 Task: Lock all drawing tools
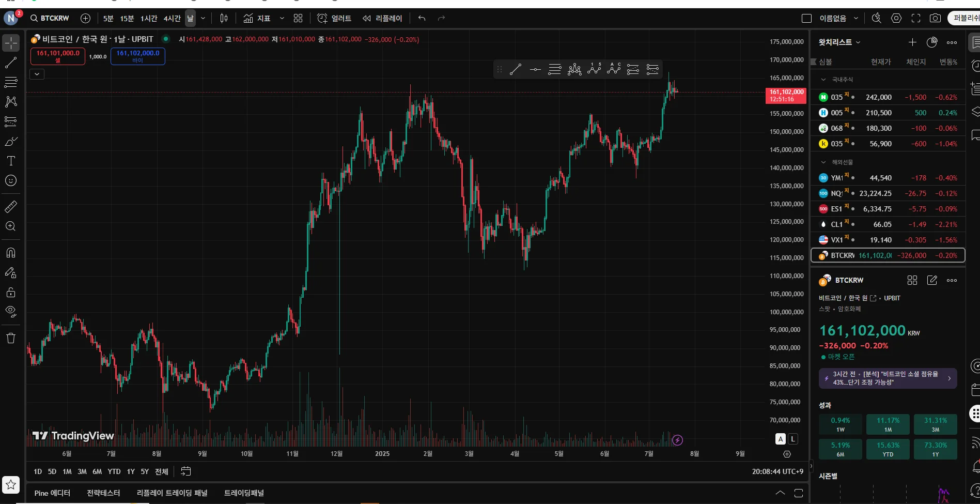click(x=11, y=292)
